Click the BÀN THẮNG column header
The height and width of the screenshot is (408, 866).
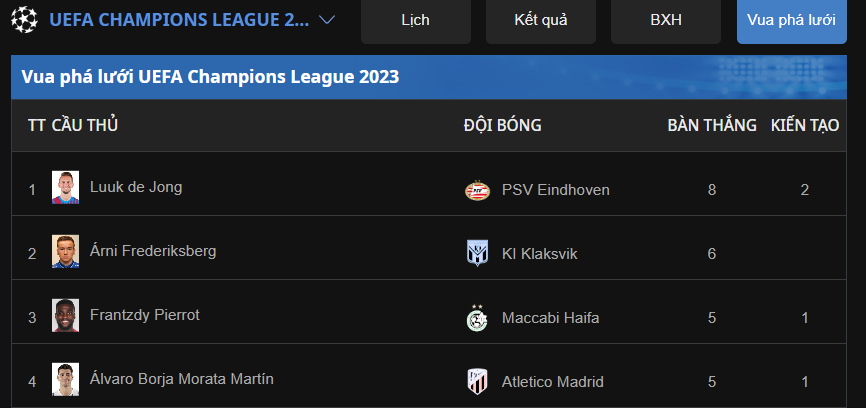[x=712, y=126]
